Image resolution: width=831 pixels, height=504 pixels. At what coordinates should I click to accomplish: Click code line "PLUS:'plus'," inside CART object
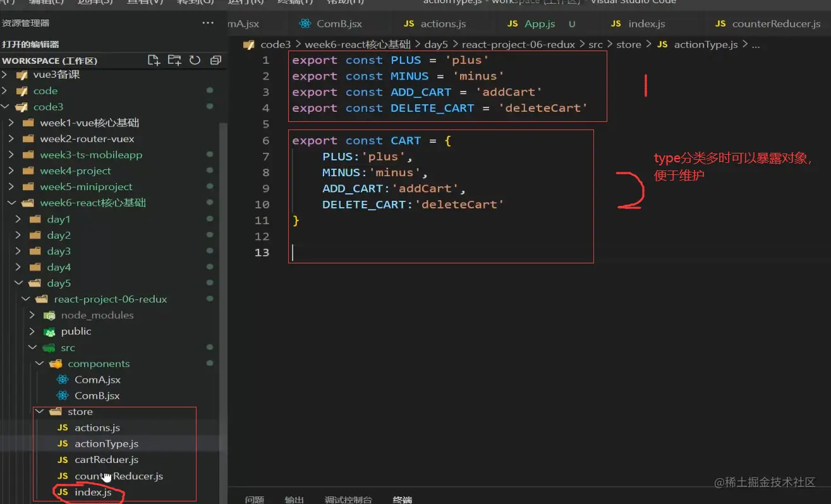pyautogui.click(x=368, y=157)
